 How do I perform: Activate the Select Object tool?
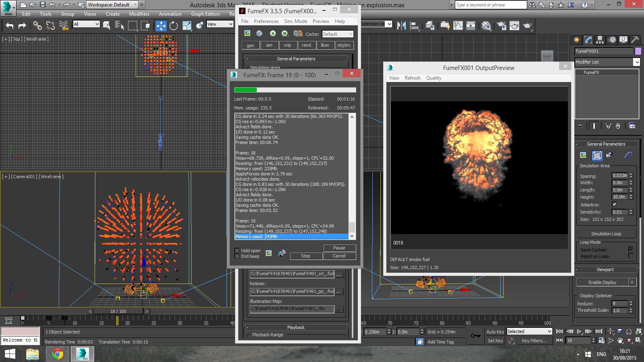click(107, 26)
